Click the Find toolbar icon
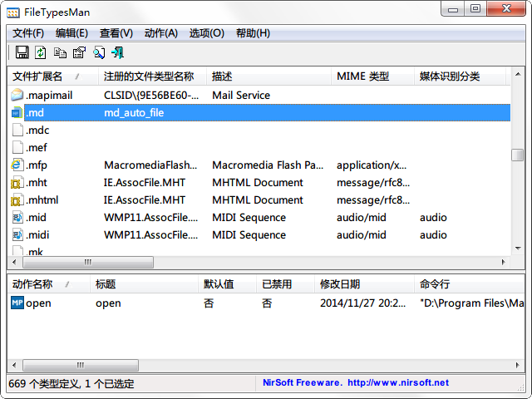The height and width of the screenshot is (399, 532). 99,53
